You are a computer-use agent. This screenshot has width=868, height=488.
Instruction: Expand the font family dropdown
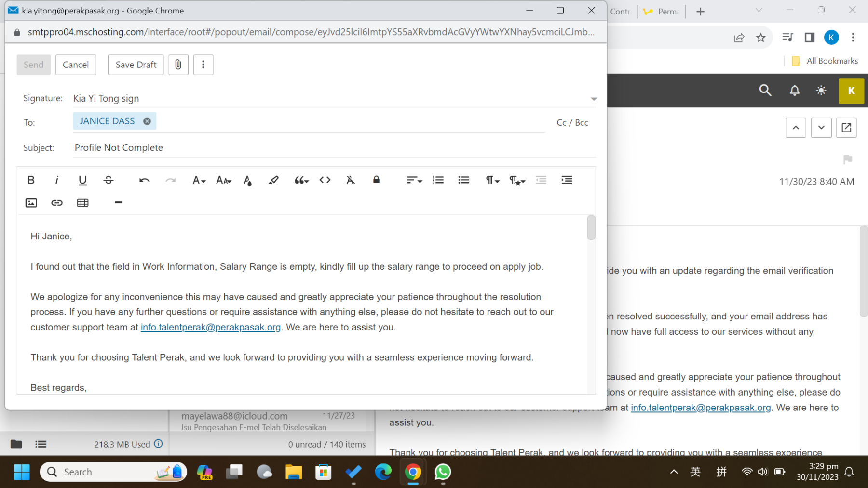(x=199, y=180)
